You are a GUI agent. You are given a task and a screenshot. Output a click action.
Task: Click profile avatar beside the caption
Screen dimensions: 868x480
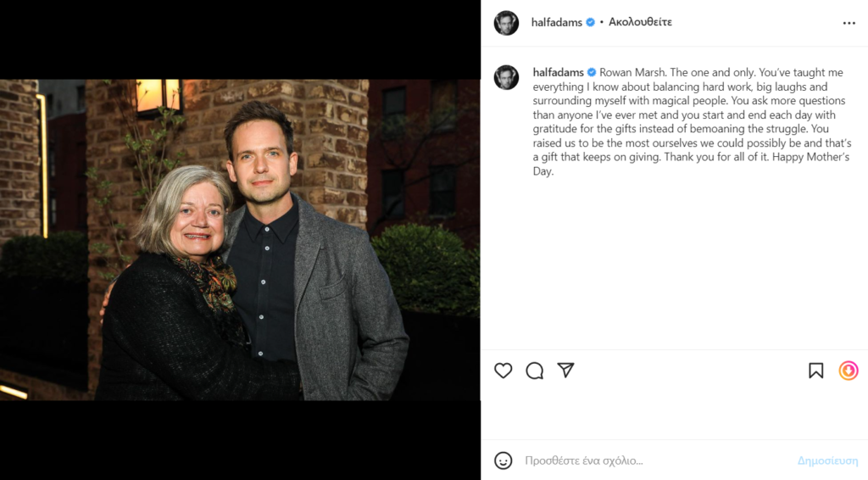click(x=506, y=77)
